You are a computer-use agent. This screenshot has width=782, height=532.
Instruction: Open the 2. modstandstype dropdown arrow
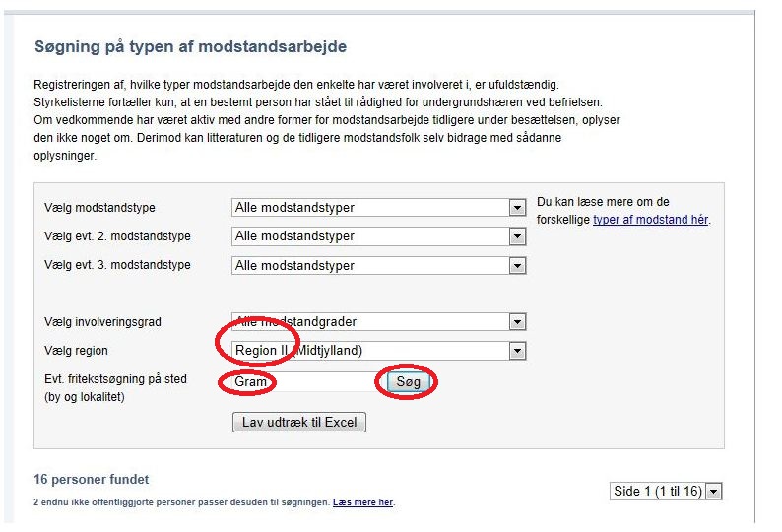coord(517,236)
